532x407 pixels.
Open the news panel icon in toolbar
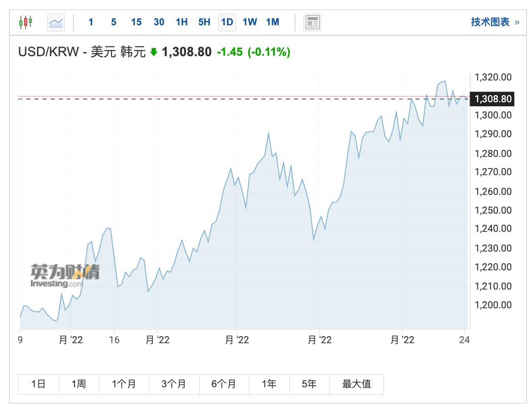(x=312, y=22)
